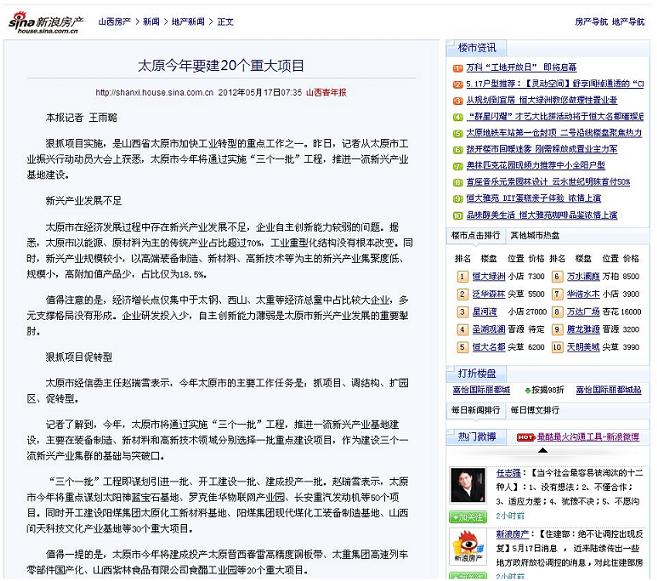Go to 地产新闻 in the breadcrumb
This screenshot has width=657, height=581.
[188, 22]
